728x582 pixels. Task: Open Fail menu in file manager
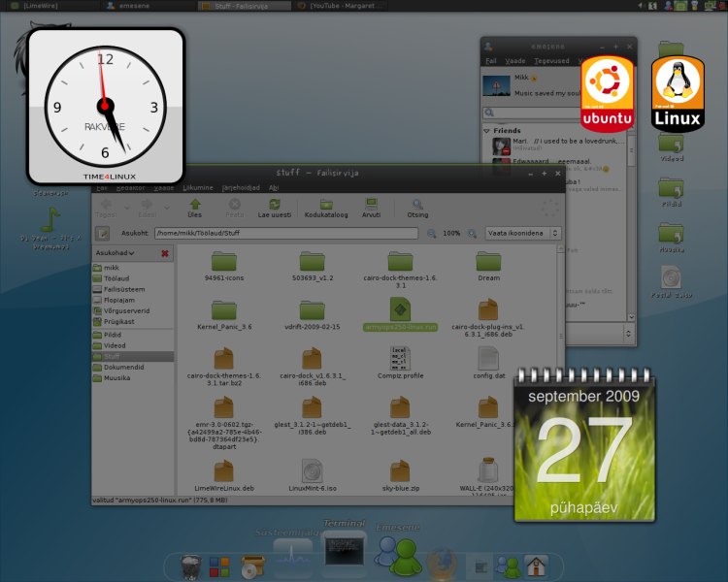pos(102,187)
